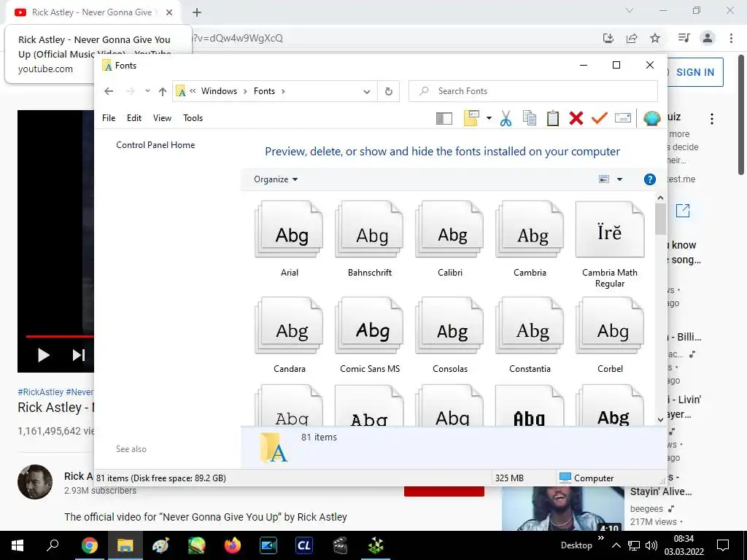Click the Search Fonts field
The width and height of the screenshot is (747, 560).
click(533, 91)
